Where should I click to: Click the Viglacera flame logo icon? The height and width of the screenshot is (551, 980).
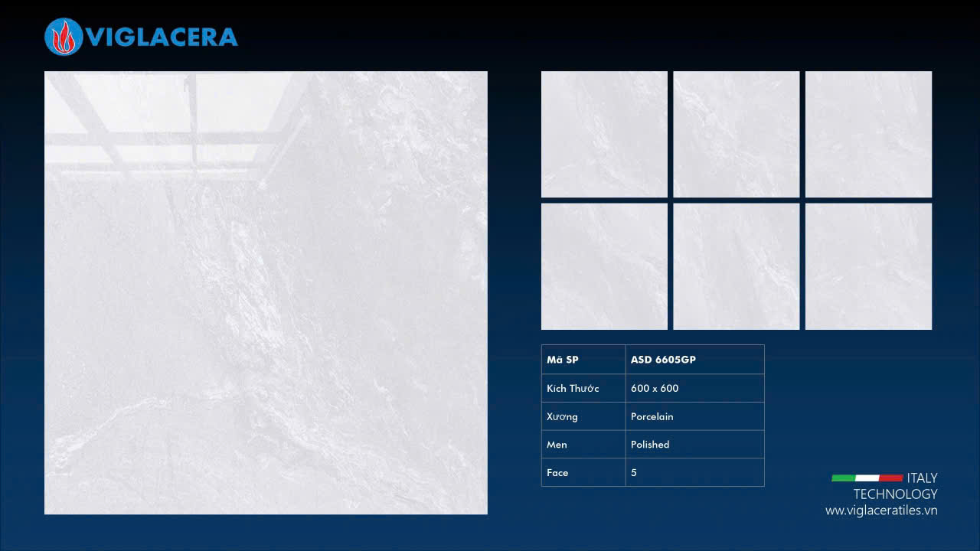(64, 37)
